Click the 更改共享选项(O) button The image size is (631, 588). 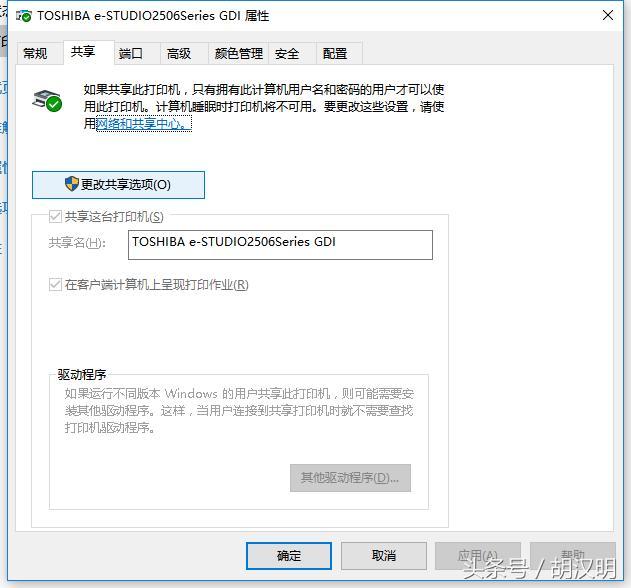coord(118,185)
